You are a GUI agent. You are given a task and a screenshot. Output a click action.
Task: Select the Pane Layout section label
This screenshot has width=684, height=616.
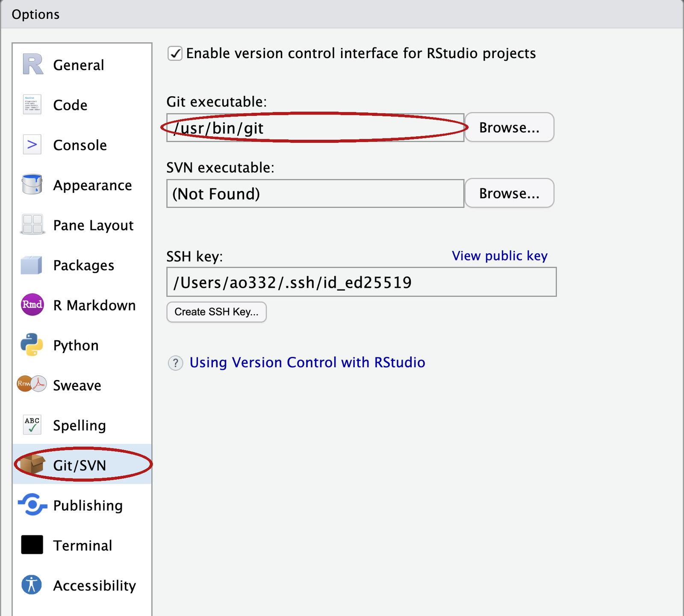point(93,226)
